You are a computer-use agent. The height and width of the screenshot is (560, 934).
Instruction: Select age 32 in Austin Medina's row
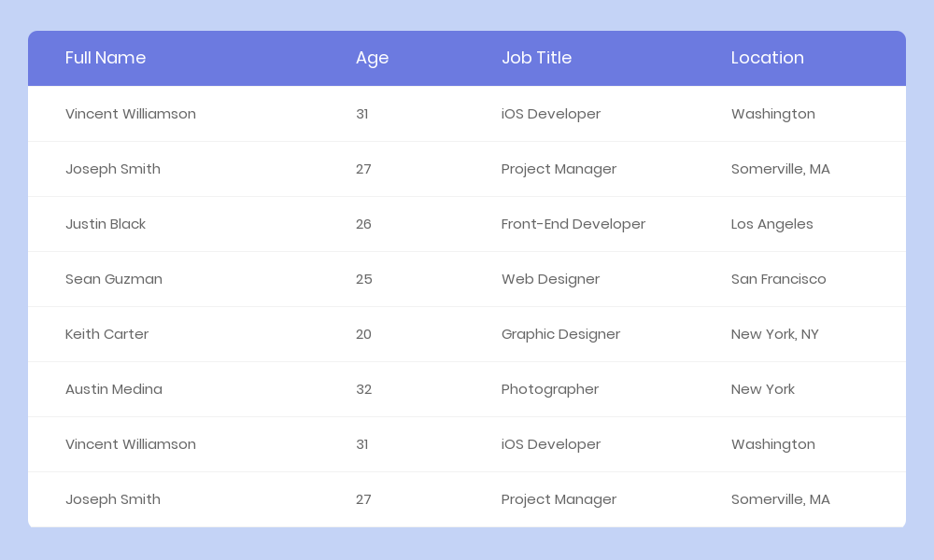click(363, 389)
